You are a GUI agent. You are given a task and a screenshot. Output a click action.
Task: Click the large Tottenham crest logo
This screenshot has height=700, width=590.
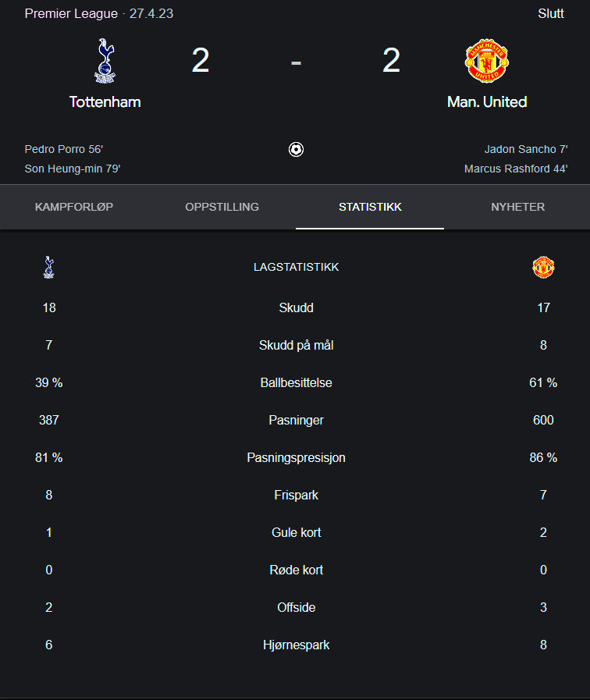pyautogui.click(x=105, y=61)
